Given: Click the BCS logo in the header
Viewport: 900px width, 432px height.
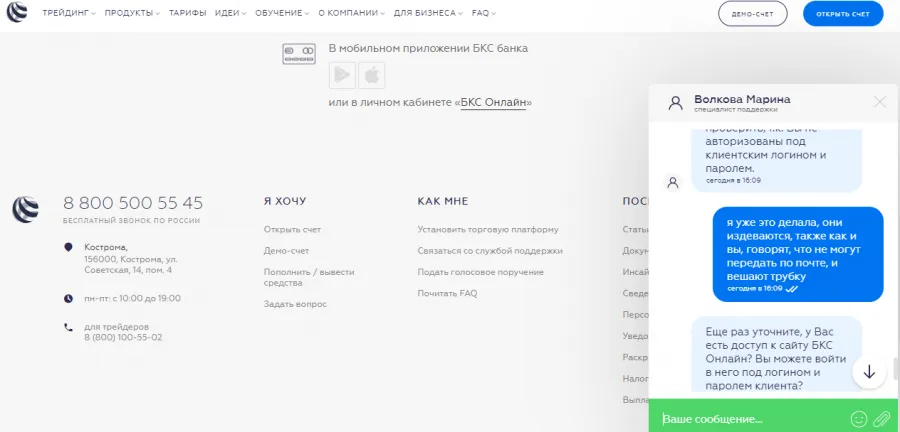Looking at the screenshot, I should point(17,13).
